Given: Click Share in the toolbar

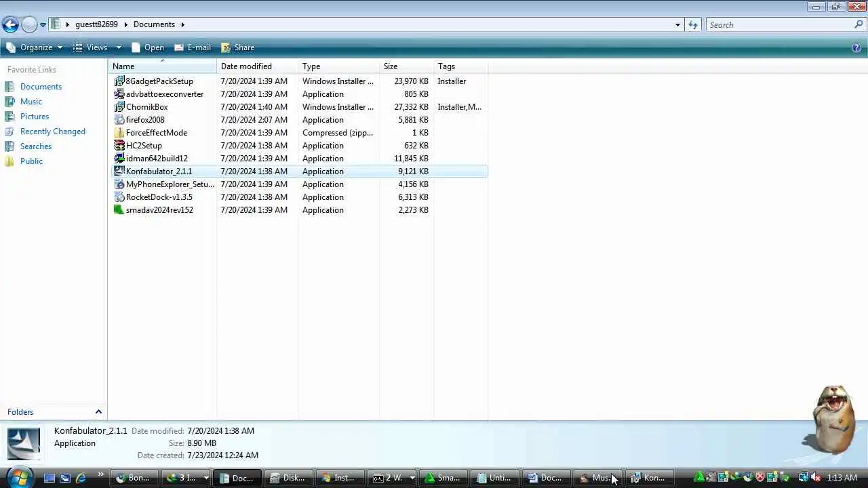Looking at the screenshot, I should (x=238, y=47).
